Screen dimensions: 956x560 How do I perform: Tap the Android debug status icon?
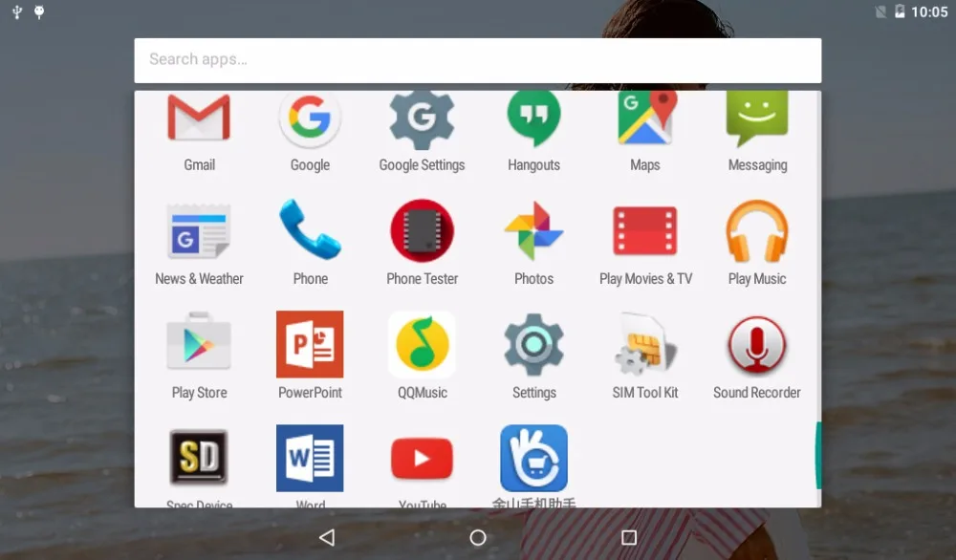coord(39,11)
